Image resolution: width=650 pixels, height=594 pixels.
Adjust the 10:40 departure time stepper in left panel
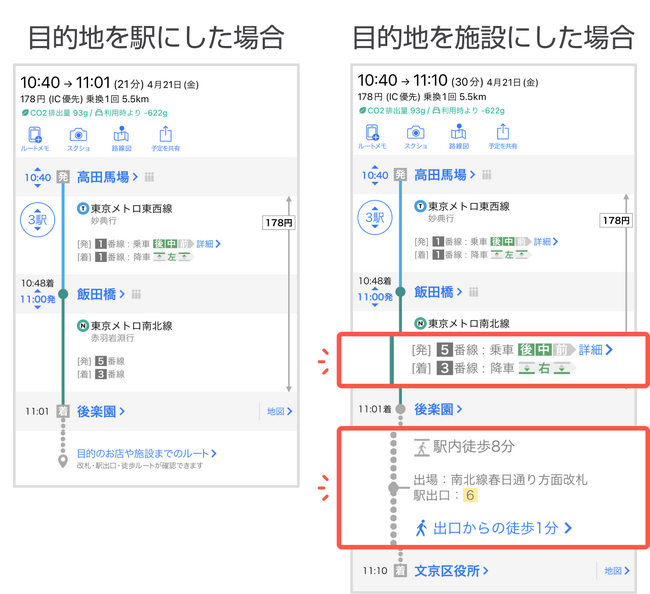point(37,178)
